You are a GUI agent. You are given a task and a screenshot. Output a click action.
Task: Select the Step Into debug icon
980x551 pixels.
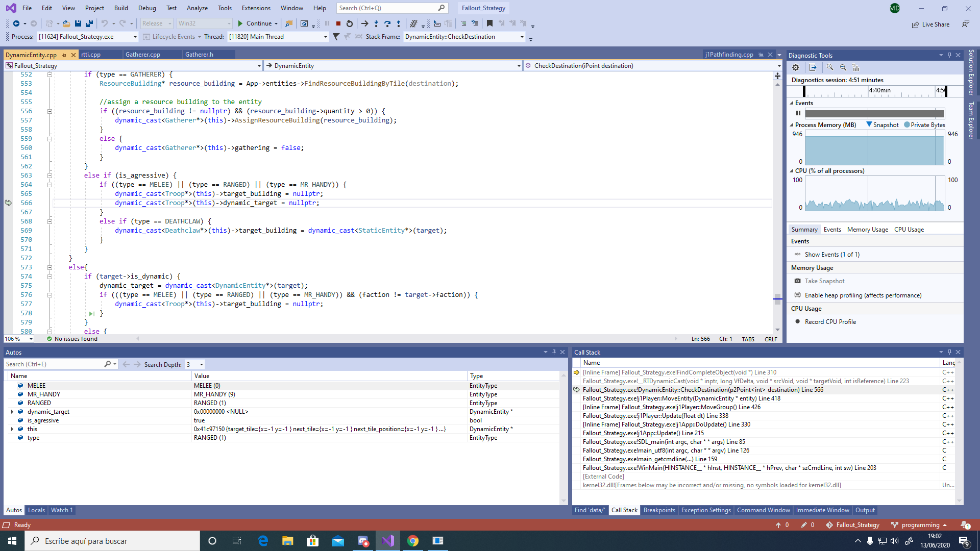click(x=376, y=23)
